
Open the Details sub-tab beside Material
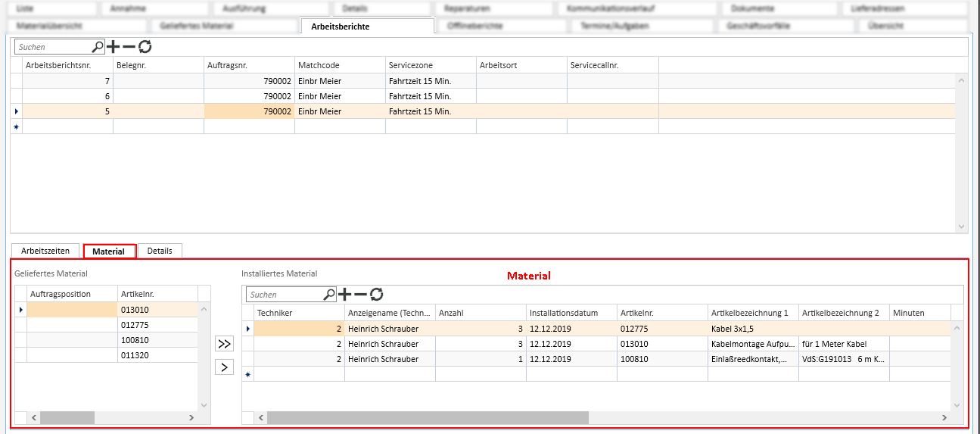[x=160, y=251]
